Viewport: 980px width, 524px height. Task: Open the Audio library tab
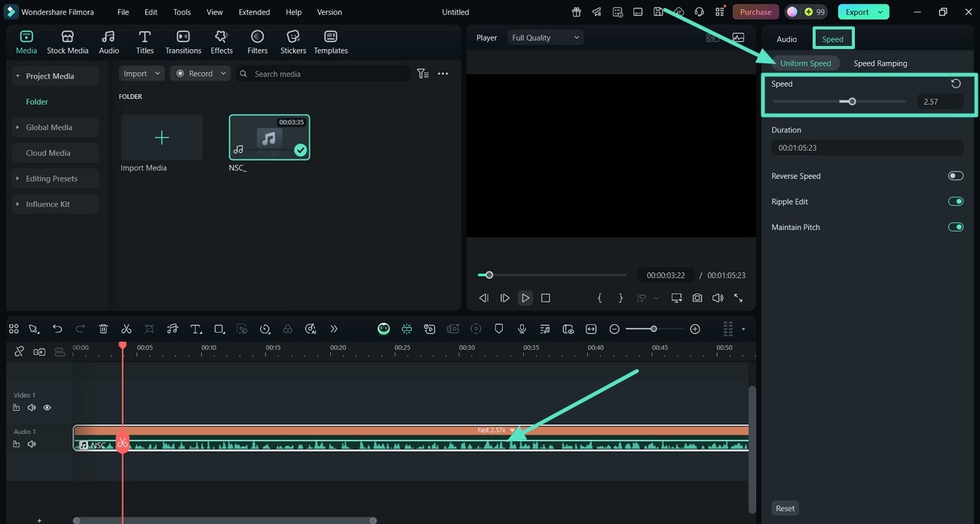point(109,42)
